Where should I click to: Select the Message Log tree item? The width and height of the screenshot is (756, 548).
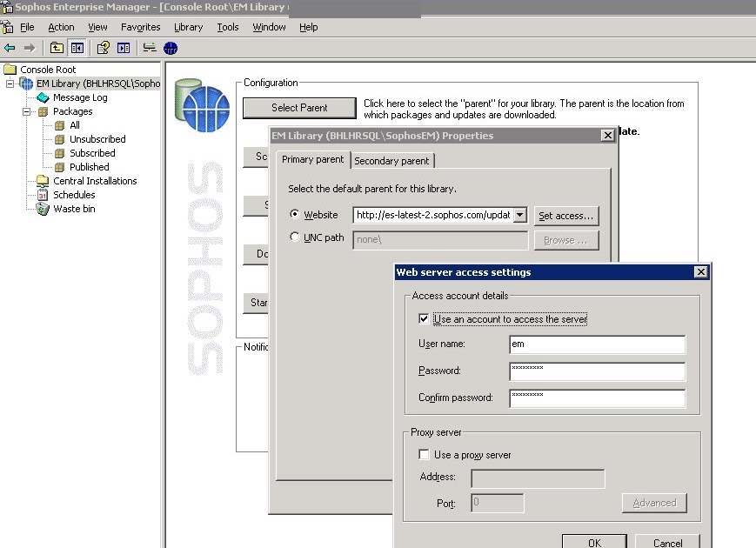(x=80, y=97)
